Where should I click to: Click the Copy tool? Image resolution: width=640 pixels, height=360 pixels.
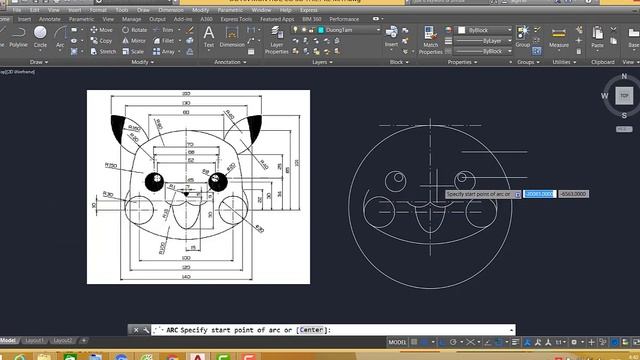101,41
